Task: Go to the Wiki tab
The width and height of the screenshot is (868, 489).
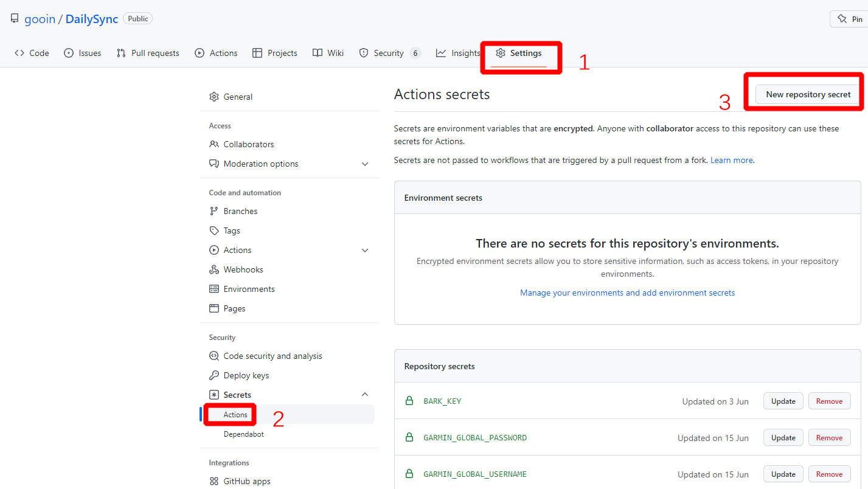Action: point(328,53)
